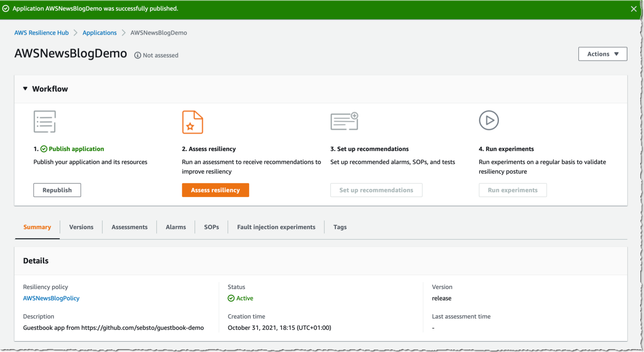Image resolution: width=644 pixels, height=352 pixels.
Task: Dismiss the green success notification banner
Action: pyautogui.click(x=634, y=9)
